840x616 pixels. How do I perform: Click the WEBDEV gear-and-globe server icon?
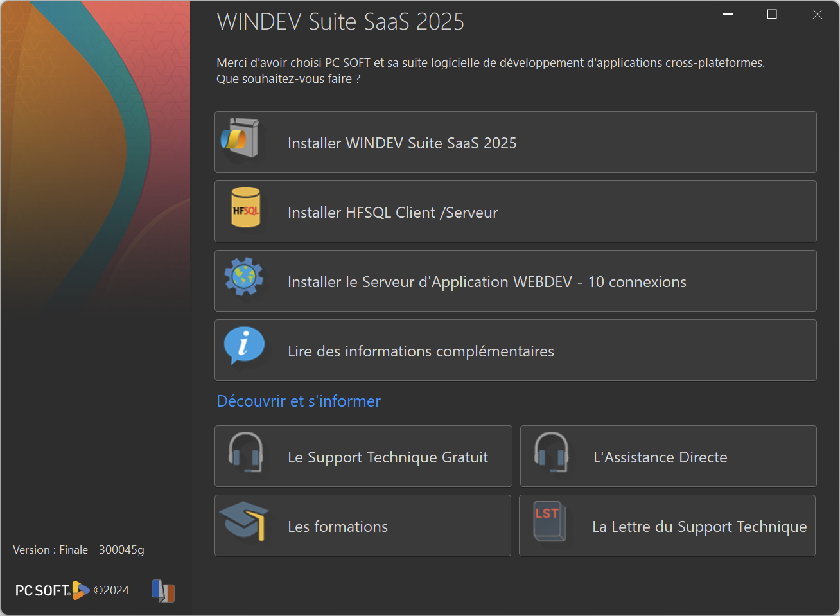pos(244,277)
